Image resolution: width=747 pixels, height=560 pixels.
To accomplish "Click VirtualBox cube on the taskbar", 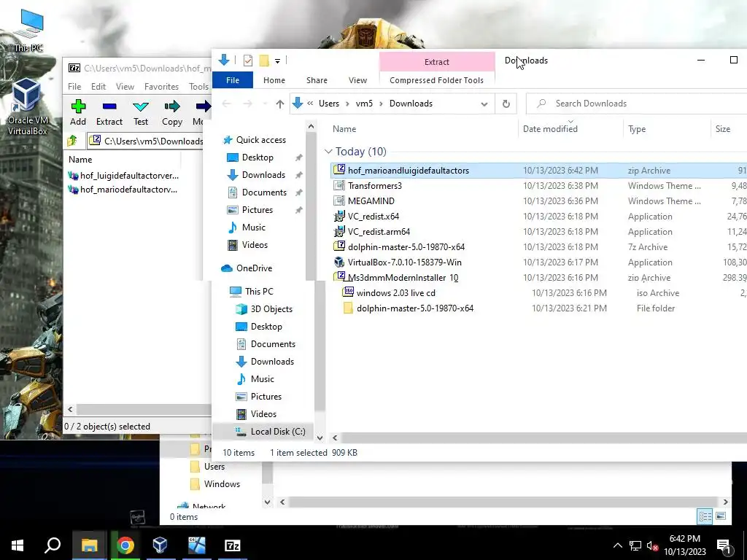I will click(160, 545).
